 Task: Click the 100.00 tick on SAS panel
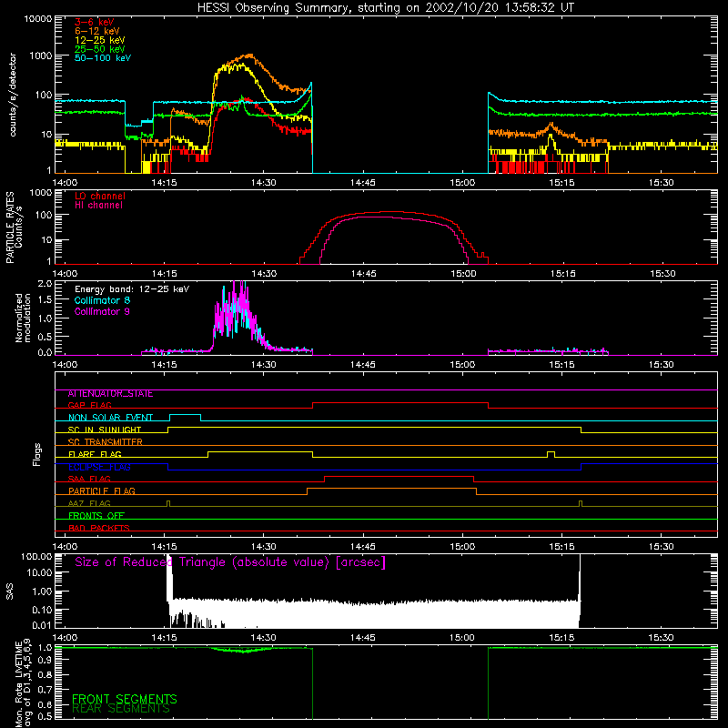click(x=36, y=557)
